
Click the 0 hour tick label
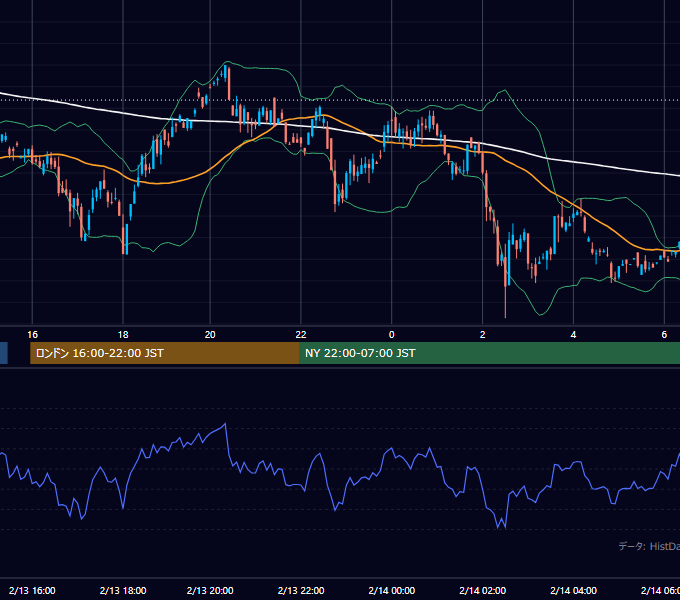coord(392,335)
